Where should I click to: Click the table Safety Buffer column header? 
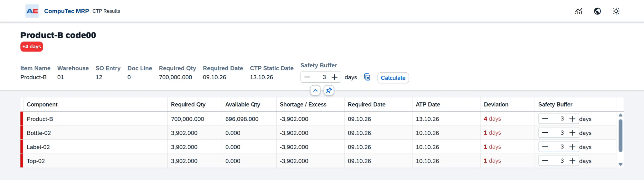coord(576,104)
